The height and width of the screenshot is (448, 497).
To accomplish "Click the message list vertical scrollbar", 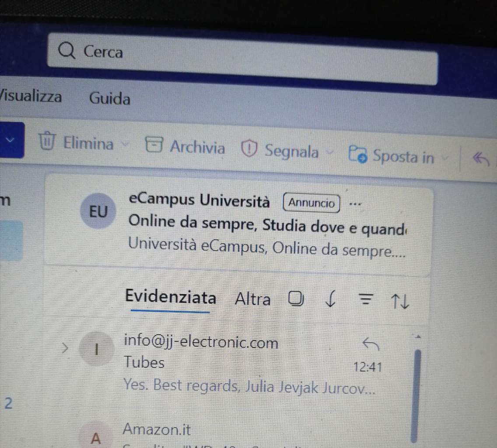I will (x=416, y=395).
